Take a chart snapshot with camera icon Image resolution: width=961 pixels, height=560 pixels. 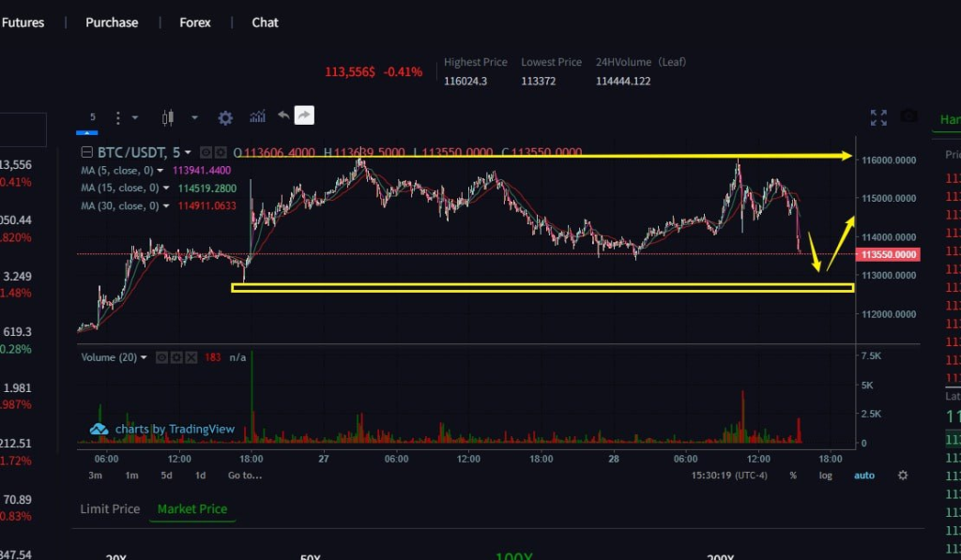[x=908, y=116]
